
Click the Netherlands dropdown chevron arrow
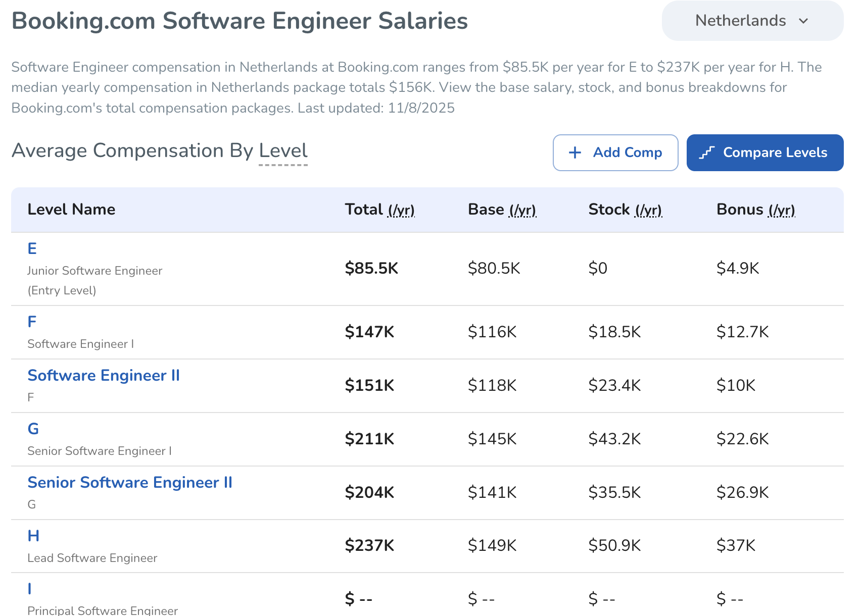[x=803, y=21]
